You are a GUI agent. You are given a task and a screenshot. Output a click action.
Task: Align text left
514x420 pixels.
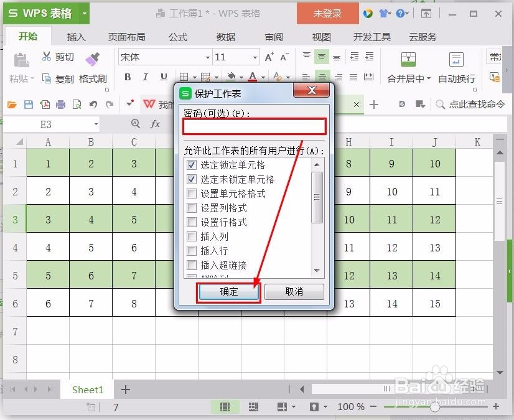point(306,77)
